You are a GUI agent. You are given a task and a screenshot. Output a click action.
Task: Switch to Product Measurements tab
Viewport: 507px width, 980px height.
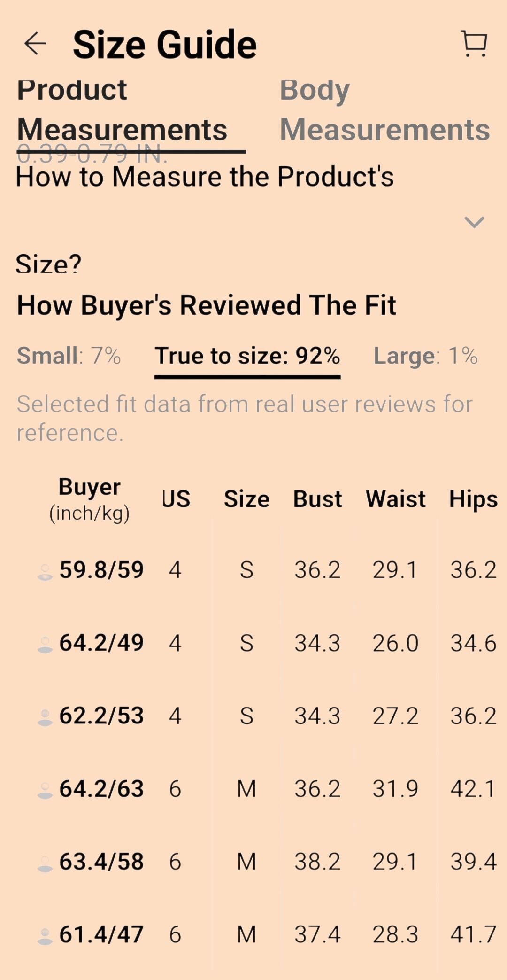click(x=122, y=109)
